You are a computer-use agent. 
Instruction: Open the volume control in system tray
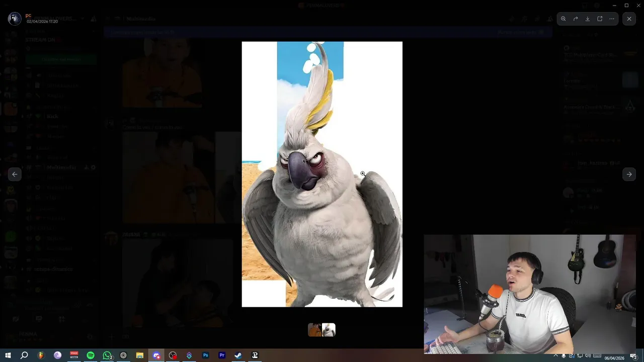588,356
